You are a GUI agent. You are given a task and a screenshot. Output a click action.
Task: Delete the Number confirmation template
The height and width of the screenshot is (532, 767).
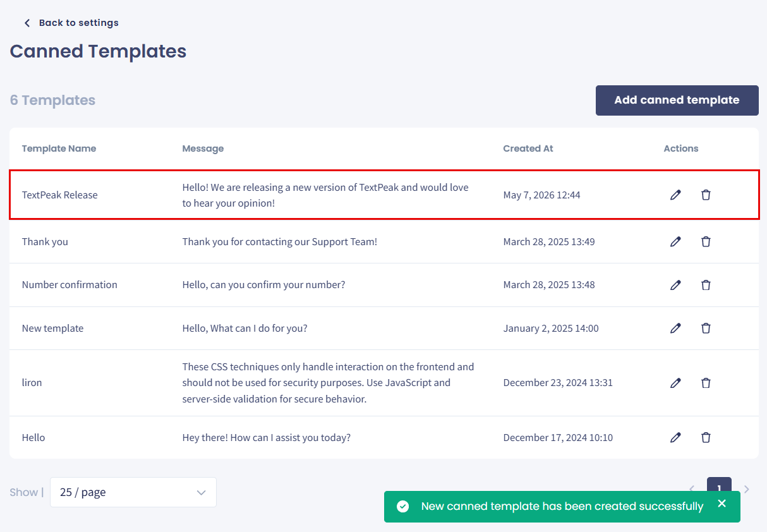point(706,285)
